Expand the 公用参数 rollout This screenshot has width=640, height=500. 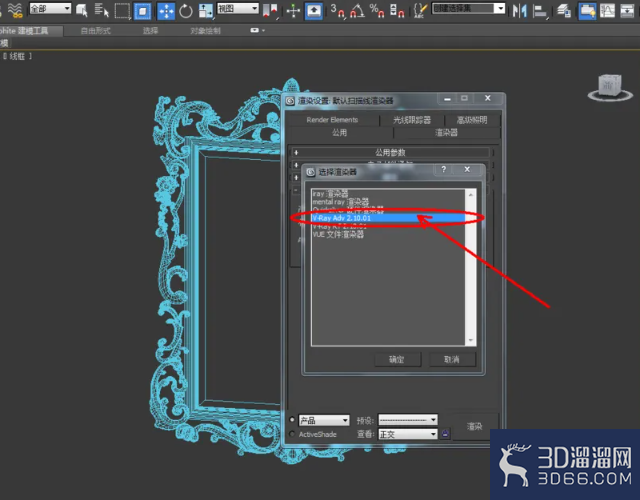click(x=390, y=152)
